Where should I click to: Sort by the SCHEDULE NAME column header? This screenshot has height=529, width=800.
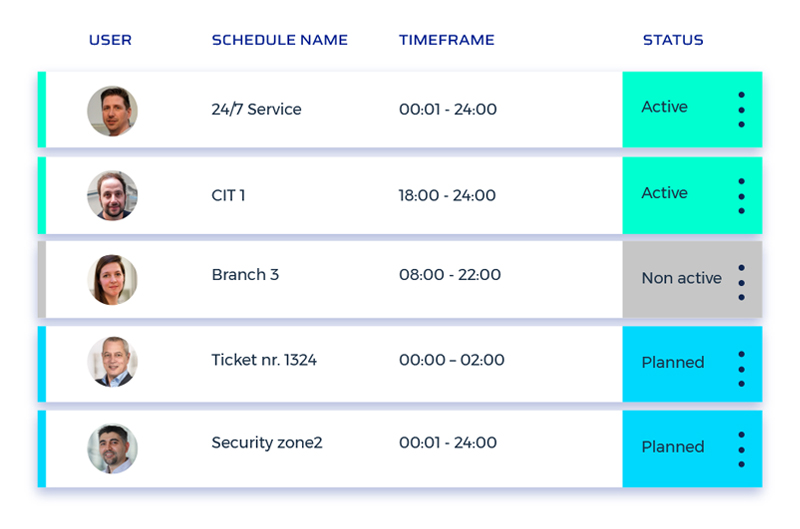pos(280,41)
